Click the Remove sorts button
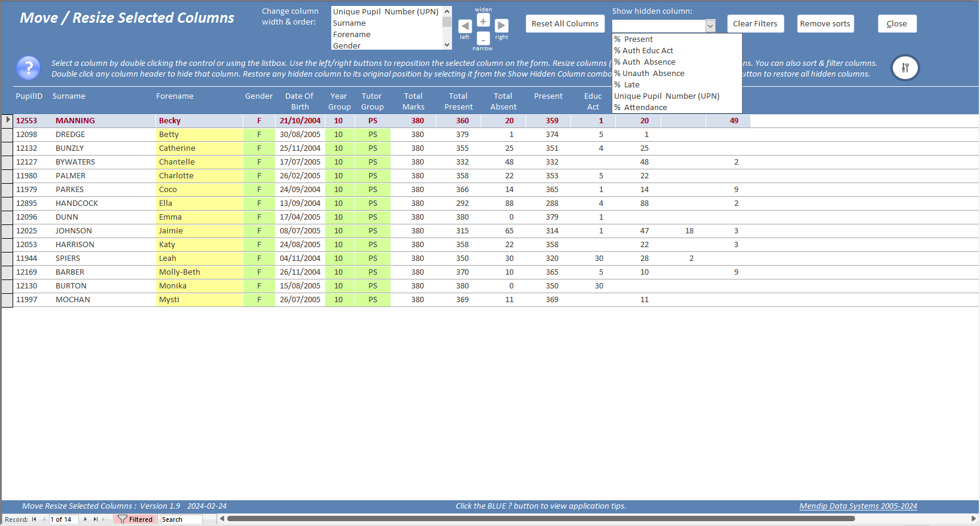Screen dimensions: 980x526 [825, 24]
